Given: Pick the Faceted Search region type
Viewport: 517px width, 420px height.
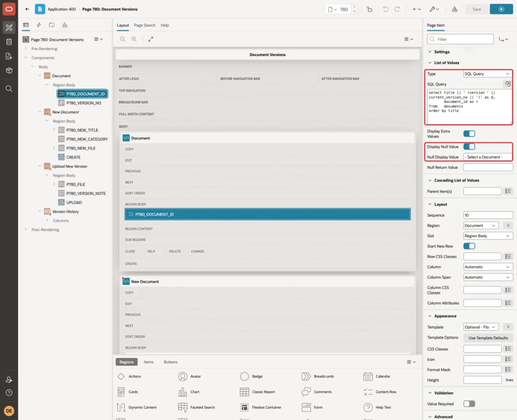Looking at the screenshot, I should (x=196, y=407).
